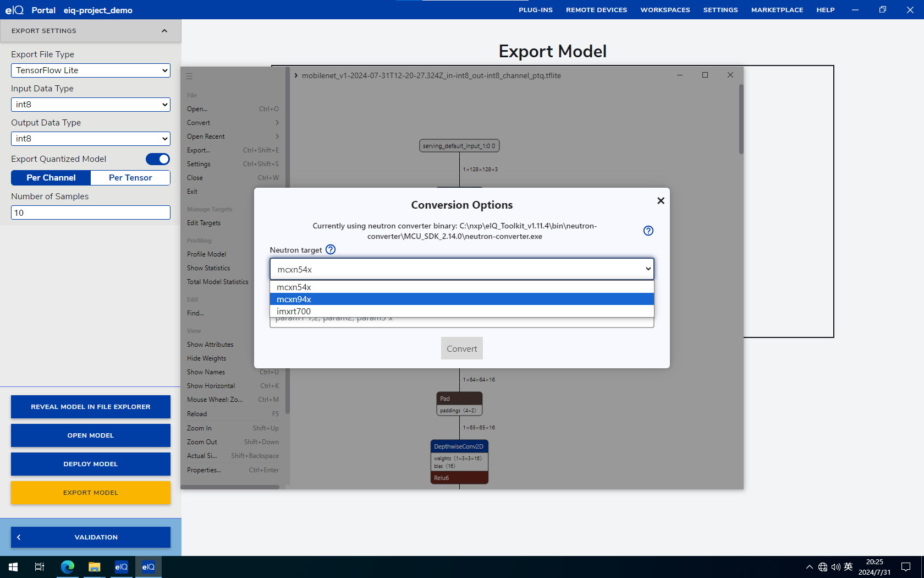
Task: Select Per Channel quantization
Action: [51, 178]
